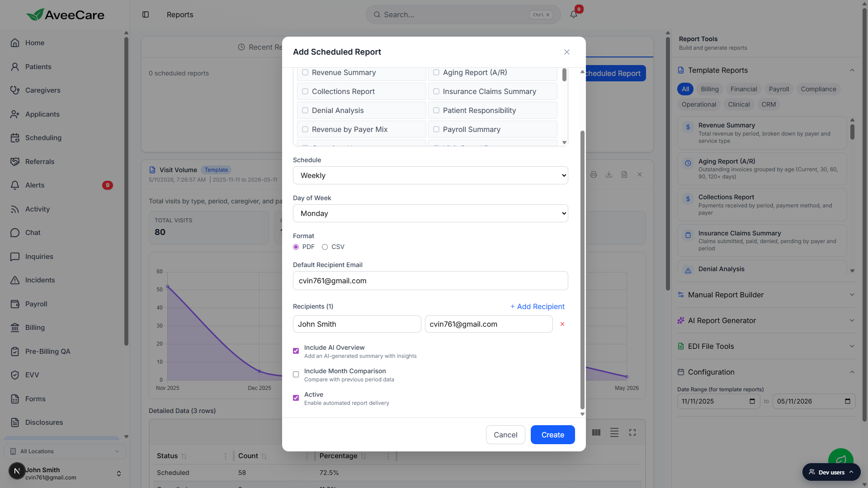
Task: Uncheck Include AI Overview checkbox
Action: [296, 351]
